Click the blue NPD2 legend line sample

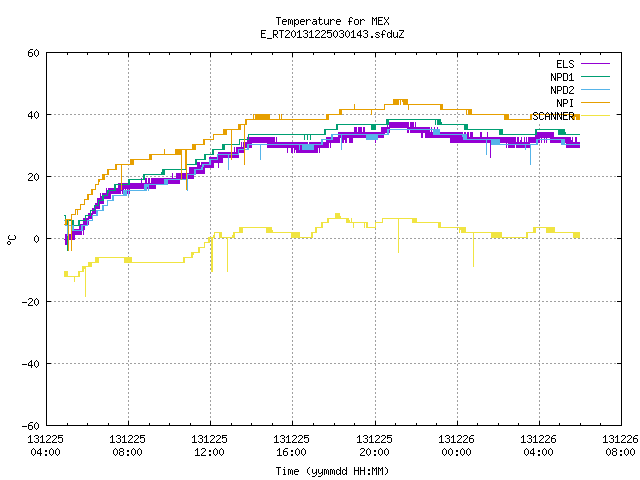595,89
